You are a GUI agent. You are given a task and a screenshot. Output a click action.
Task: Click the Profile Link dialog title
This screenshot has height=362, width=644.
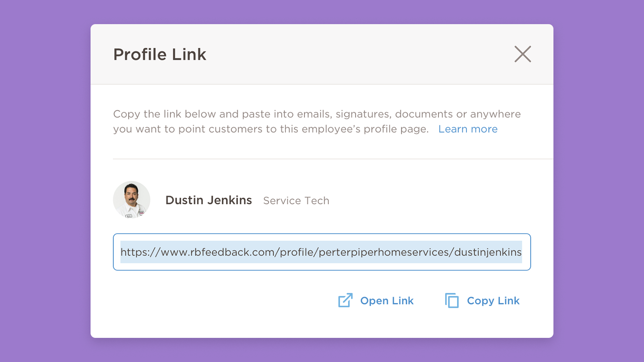point(160,54)
